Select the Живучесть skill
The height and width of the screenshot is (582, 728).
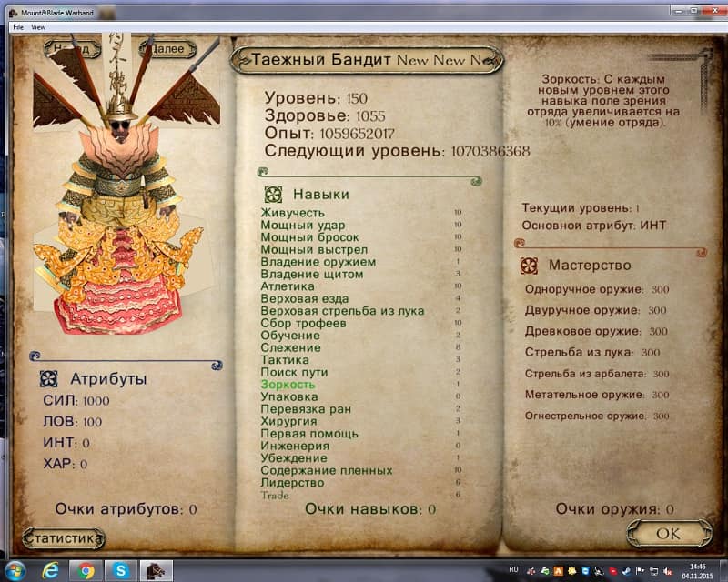290,212
